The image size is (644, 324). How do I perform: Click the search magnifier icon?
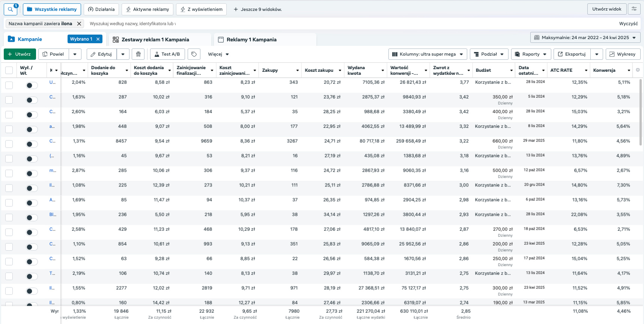[x=10, y=9]
